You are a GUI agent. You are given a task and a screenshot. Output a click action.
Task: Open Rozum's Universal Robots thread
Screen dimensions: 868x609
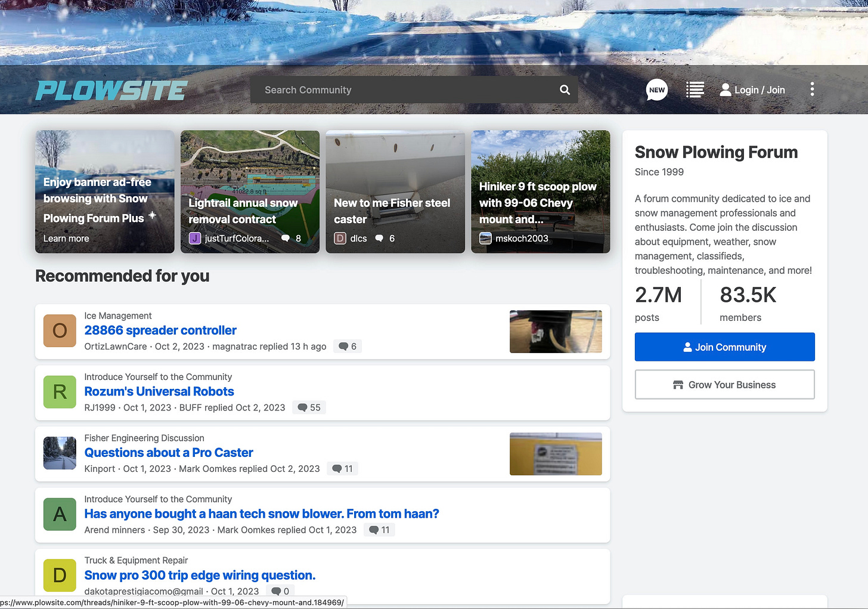[159, 391]
